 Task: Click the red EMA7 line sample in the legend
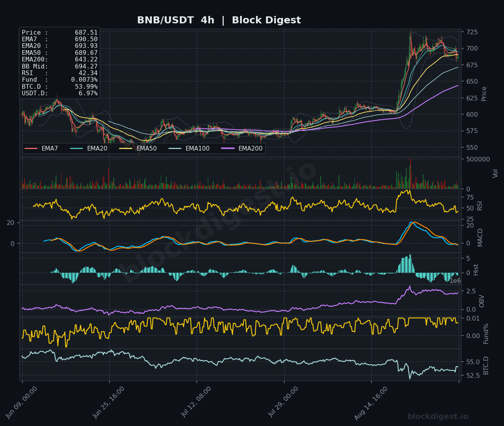click(31, 148)
